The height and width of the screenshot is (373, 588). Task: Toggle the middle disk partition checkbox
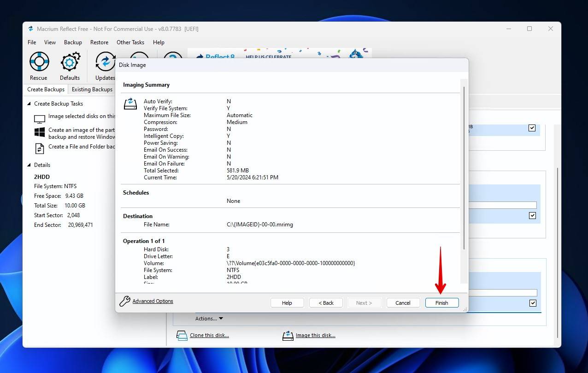tap(532, 215)
